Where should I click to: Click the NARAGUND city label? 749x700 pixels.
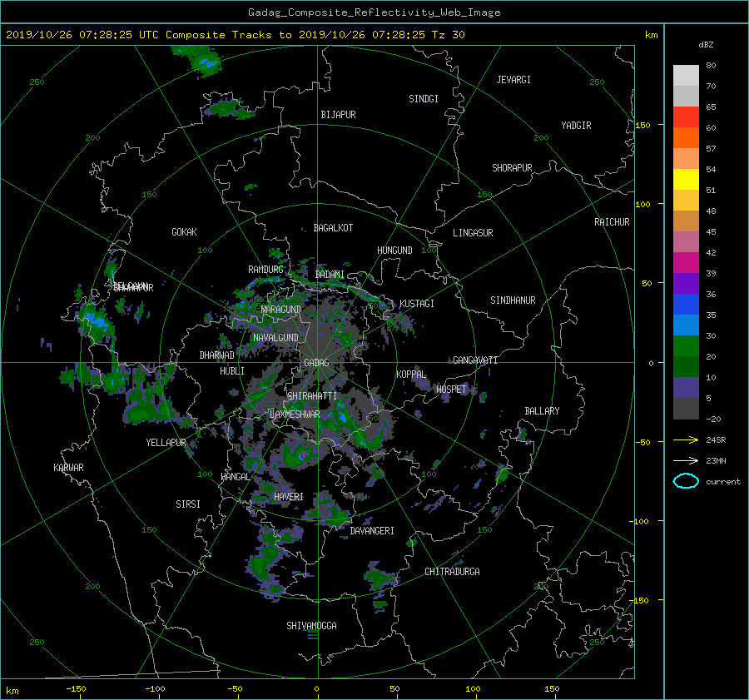point(281,310)
